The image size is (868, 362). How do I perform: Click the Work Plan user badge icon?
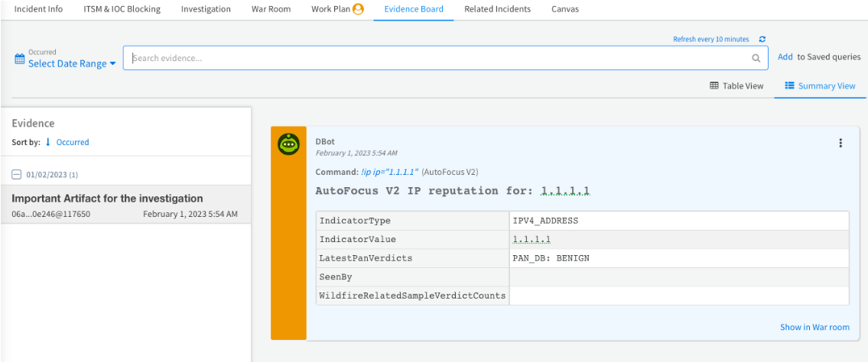click(358, 9)
